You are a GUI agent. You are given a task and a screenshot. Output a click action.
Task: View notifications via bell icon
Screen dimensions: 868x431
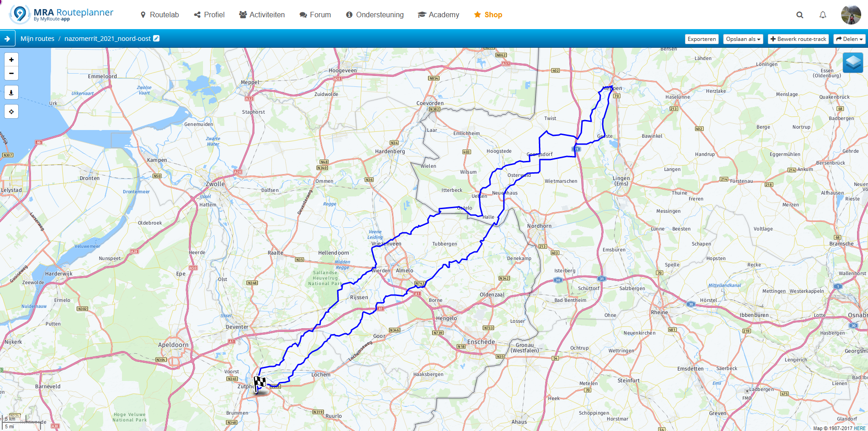pyautogui.click(x=822, y=15)
